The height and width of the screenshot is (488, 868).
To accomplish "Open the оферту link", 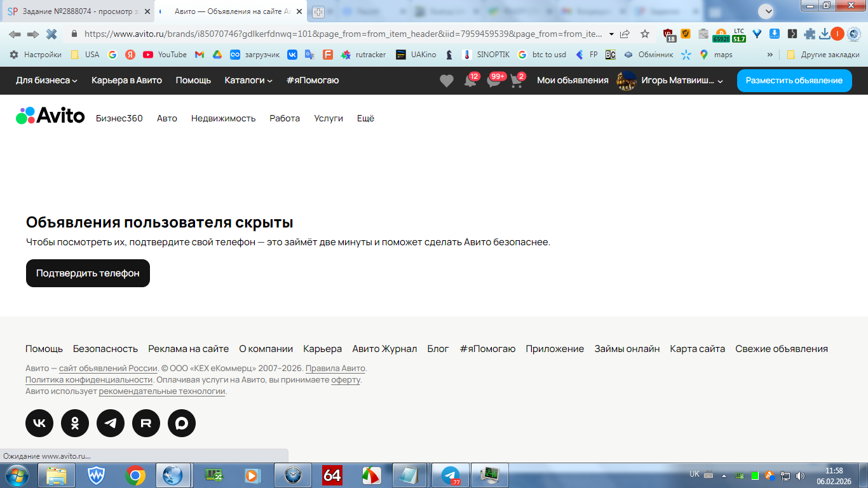I will (346, 380).
